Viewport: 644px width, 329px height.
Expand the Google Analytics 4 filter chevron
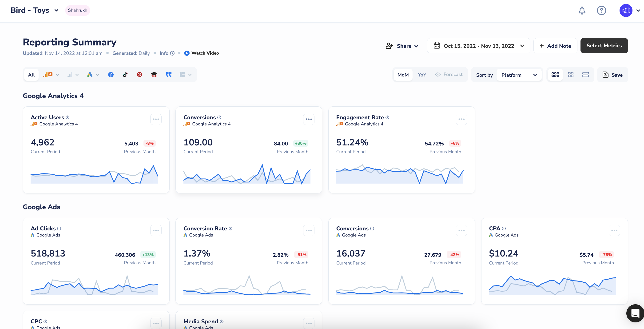point(57,75)
